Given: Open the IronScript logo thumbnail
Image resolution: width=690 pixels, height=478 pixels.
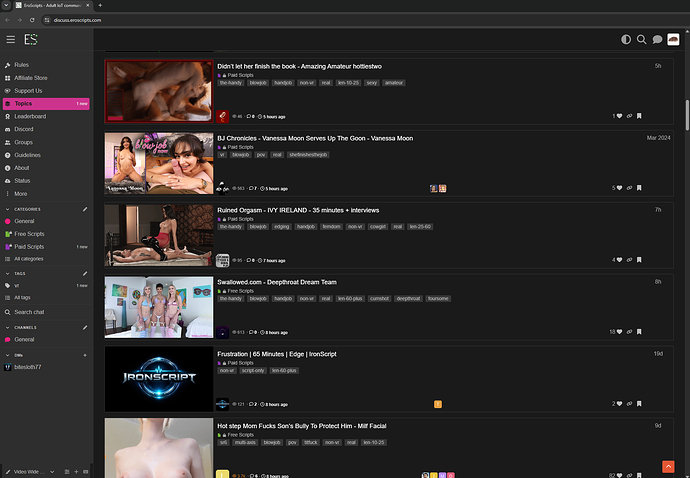Looking at the screenshot, I should [159, 379].
